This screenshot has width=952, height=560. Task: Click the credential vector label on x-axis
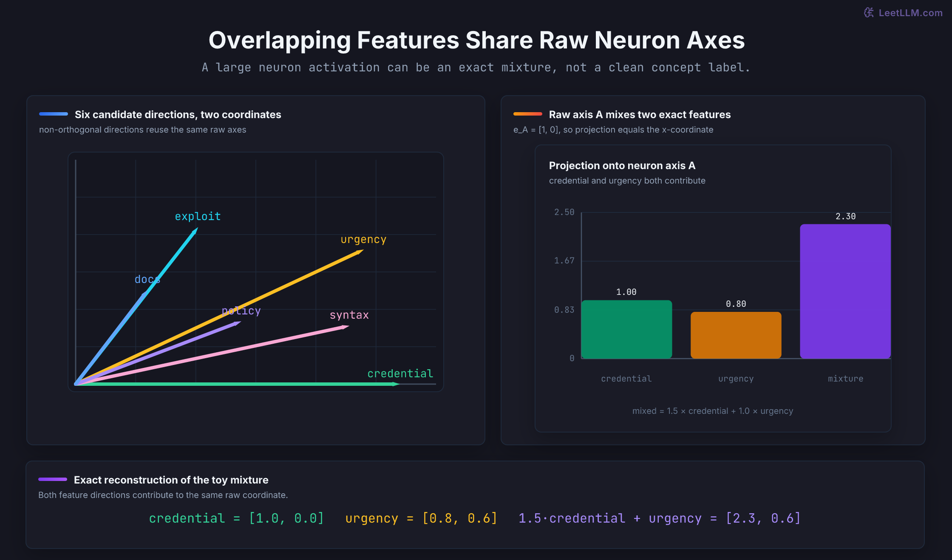click(400, 373)
